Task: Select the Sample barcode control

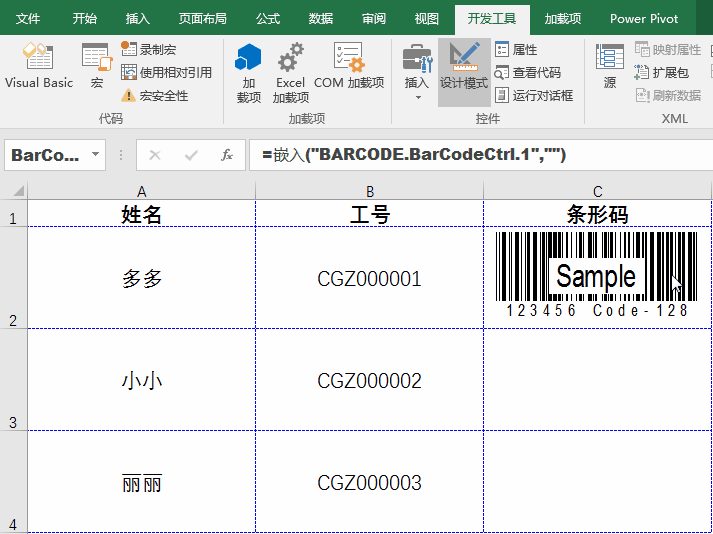Action: click(596, 274)
